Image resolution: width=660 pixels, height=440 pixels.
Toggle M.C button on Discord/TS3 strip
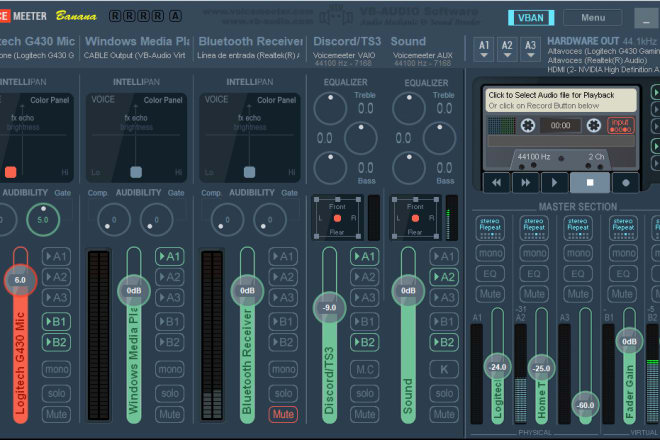(365, 369)
